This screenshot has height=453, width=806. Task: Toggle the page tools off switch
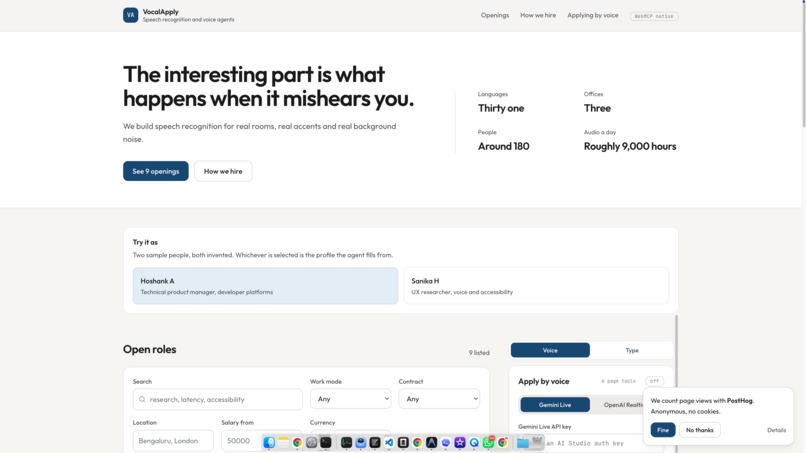654,381
